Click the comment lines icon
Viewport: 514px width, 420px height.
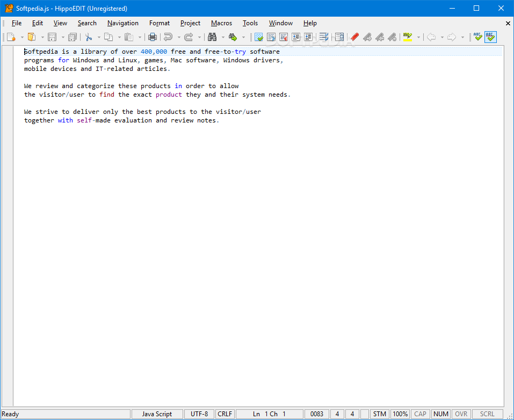(271, 37)
